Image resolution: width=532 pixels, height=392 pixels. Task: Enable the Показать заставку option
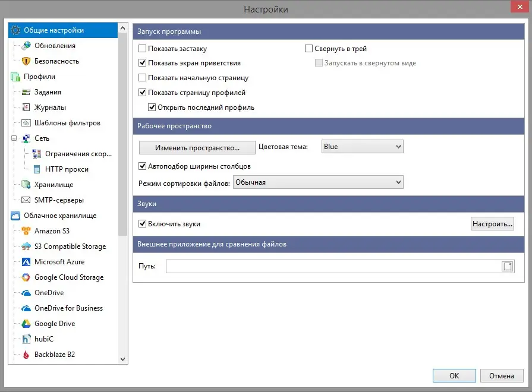click(x=142, y=49)
